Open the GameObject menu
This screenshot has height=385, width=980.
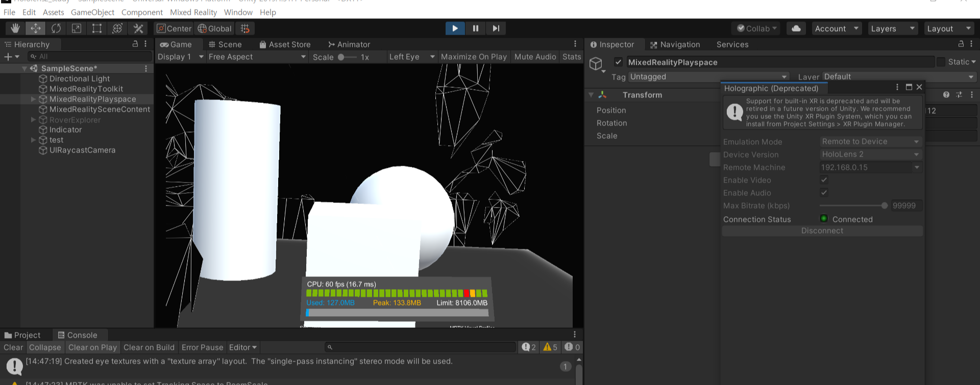point(92,12)
